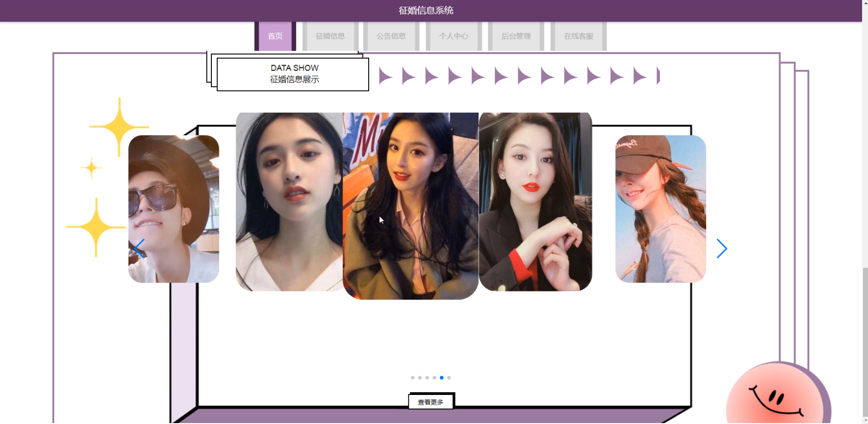
Task: Open the 首页 navigation tab
Action: (275, 36)
